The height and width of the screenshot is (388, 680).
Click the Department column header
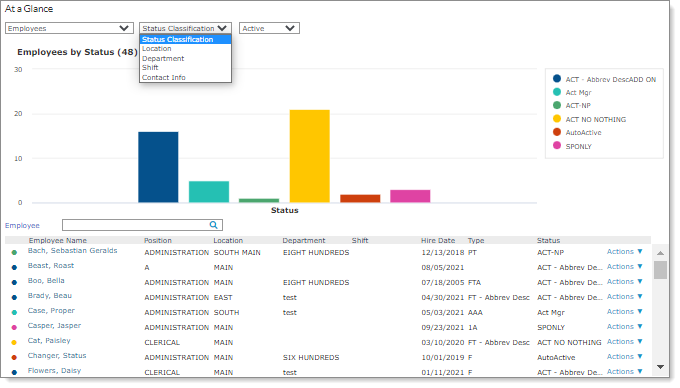click(304, 241)
